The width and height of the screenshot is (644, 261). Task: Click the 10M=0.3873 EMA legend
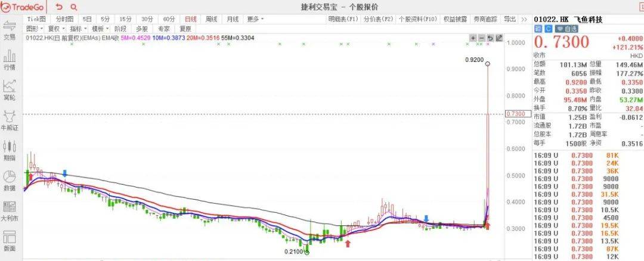coord(168,38)
